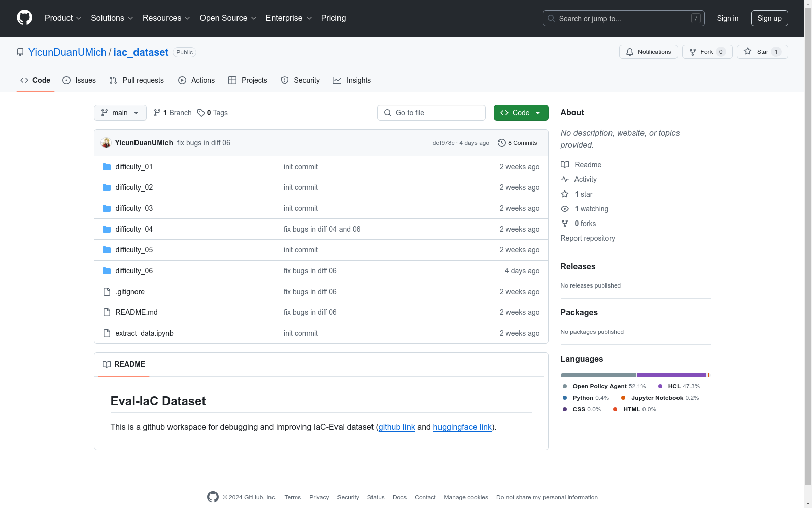812x508 pixels.
Task: Click the Sign up button
Action: coord(769,18)
